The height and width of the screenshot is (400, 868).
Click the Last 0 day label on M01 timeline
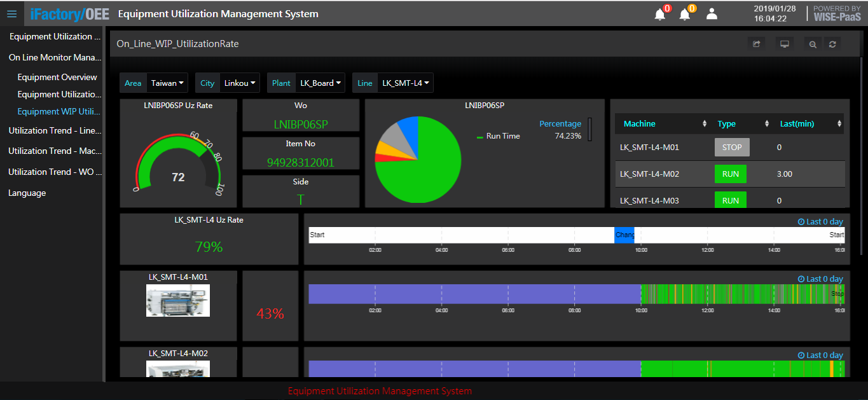click(x=820, y=279)
